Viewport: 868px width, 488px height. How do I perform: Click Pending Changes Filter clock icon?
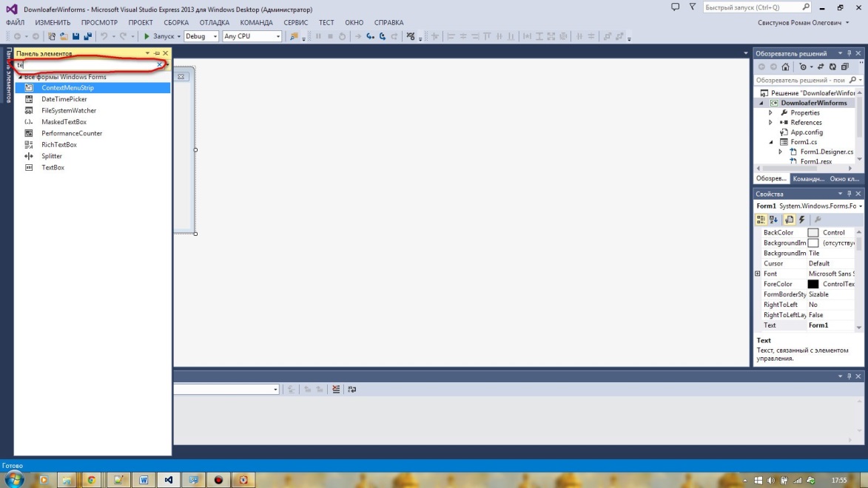coord(803,67)
